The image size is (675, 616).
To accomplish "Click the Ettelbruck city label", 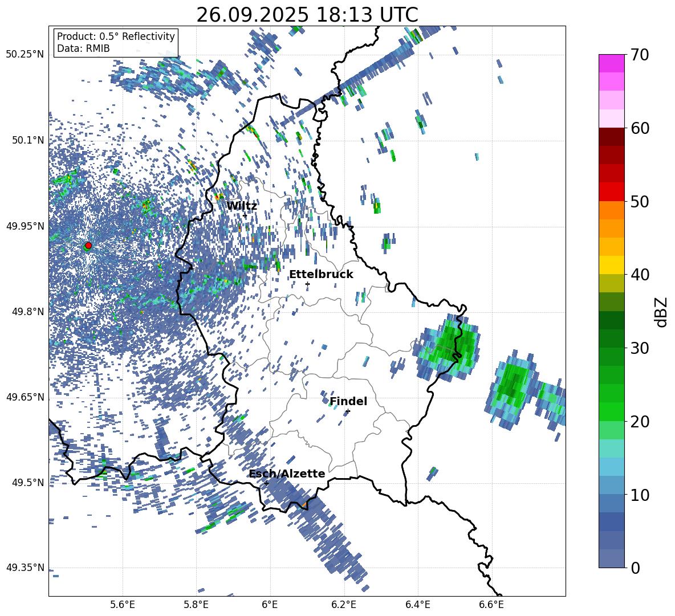I will click(321, 275).
